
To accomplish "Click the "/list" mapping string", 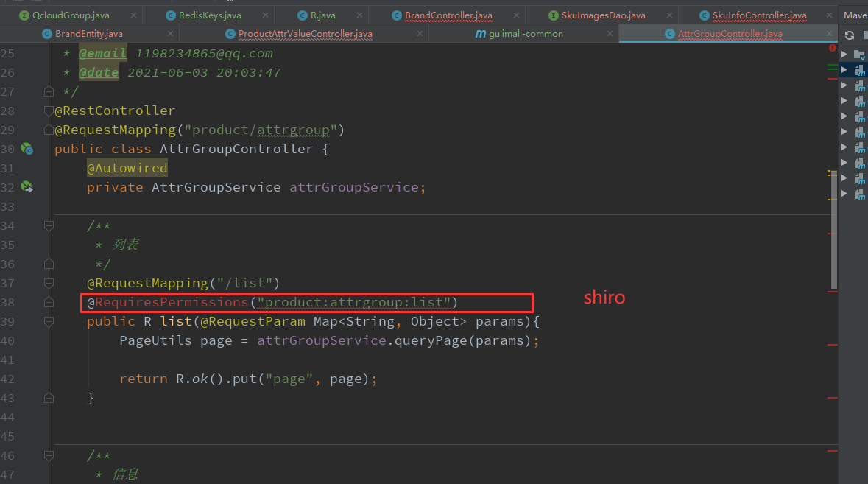I will [x=244, y=283].
